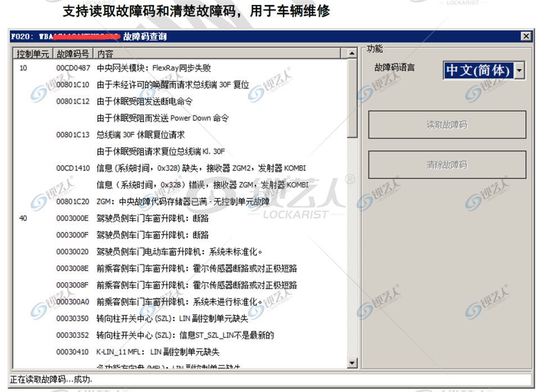This screenshot has height=392, width=540.
Task: Click 由于未经许可的唤醒而请求总线端 30F 复位 text
Action: [x=173, y=85]
